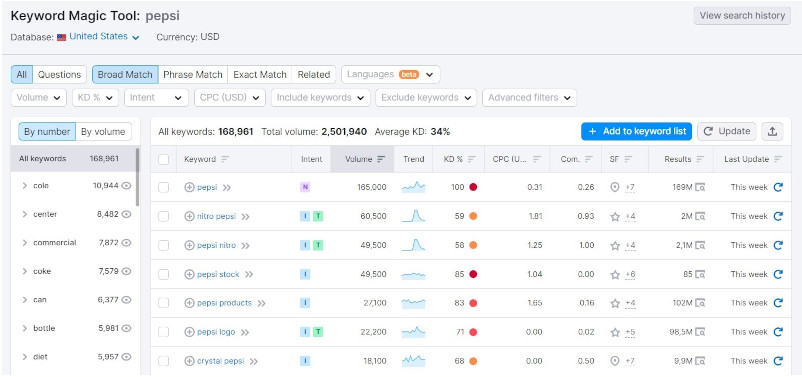Open double-arrow for crystal pepsi keyword

click(x=253, y=361)
